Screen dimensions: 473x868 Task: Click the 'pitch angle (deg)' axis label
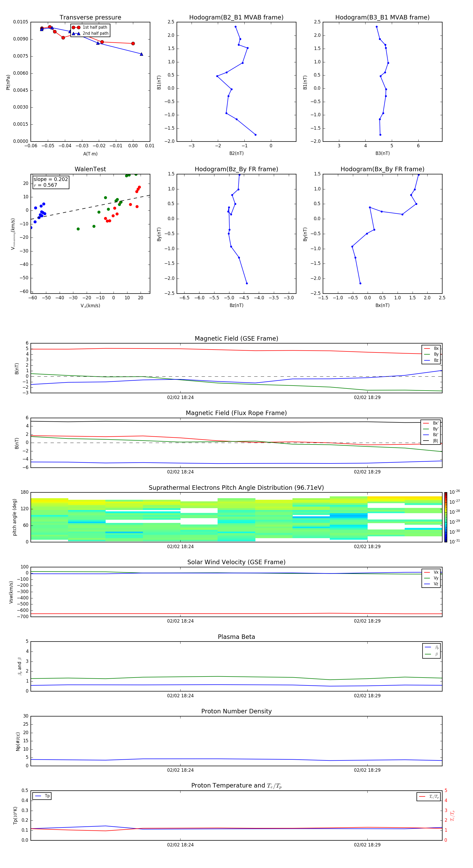click(15, 517)
